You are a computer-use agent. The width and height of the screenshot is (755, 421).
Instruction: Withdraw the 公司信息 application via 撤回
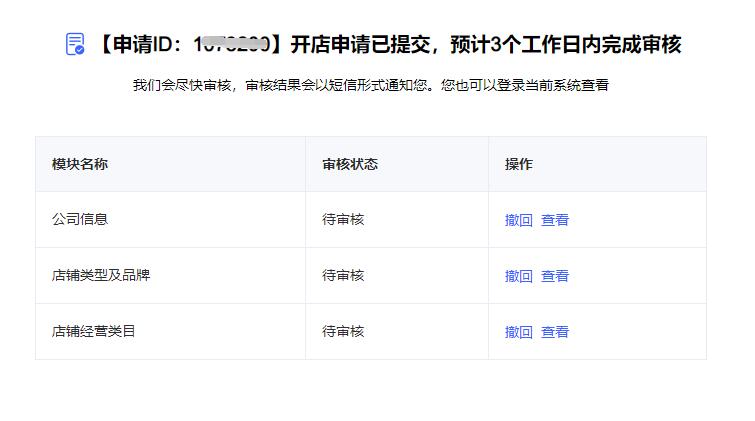click(519, 220)
